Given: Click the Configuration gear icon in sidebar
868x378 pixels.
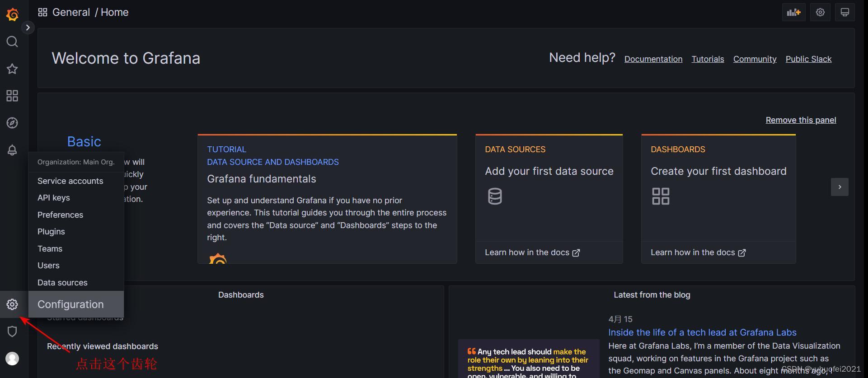Looking at the screenshot, I should click(x=12, y=304).
